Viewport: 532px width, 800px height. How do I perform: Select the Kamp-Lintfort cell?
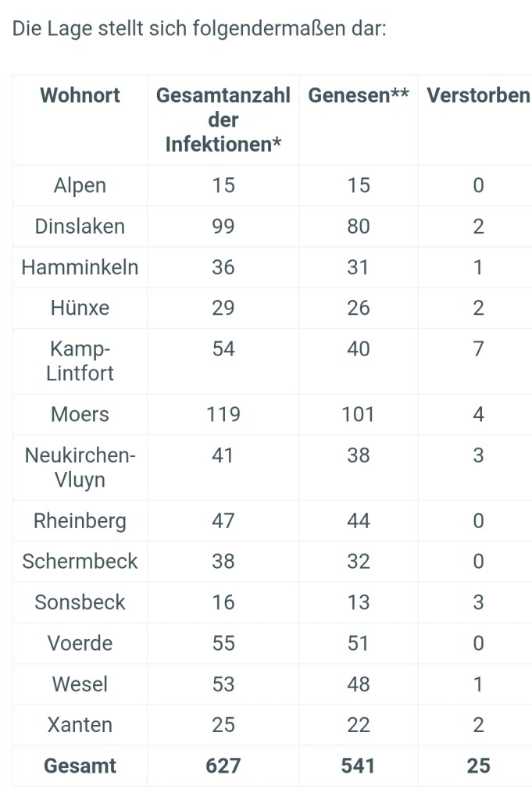80,361
